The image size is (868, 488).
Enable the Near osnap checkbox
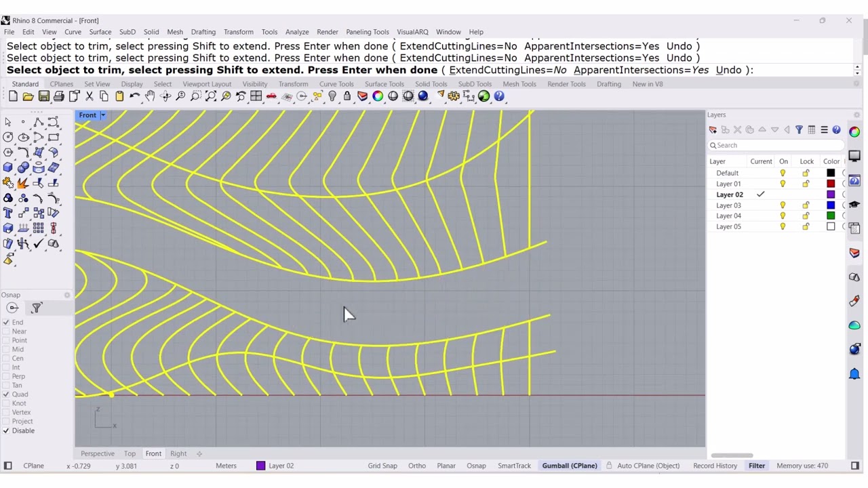pos(6,331)
